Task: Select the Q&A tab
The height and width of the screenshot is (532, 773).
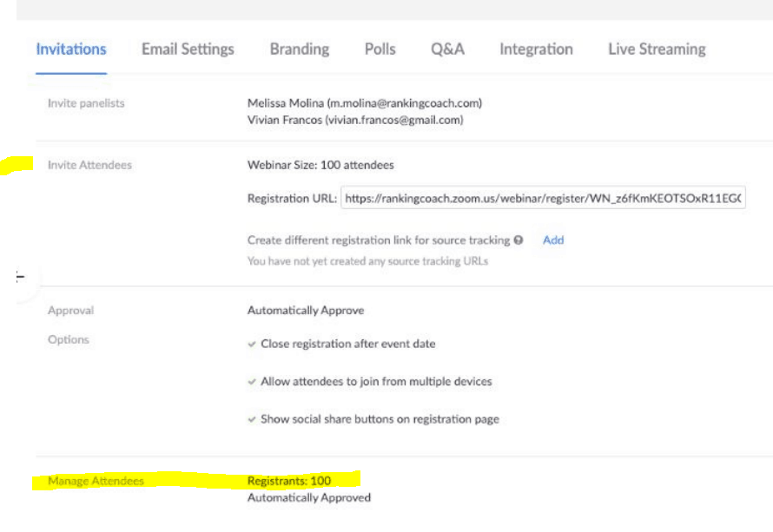Action: 447,49
